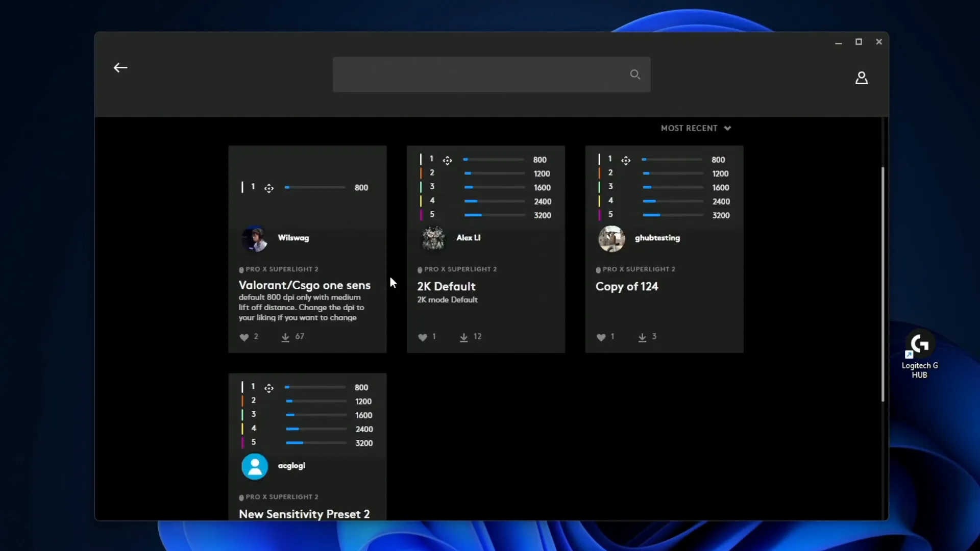
Task: Click the 3200 DPI slider in Alex LI's card
Action: tap(495, 215)
